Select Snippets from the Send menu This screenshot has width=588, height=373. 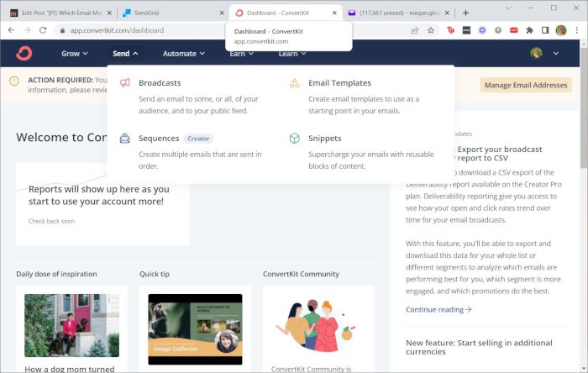coord(325,139)
